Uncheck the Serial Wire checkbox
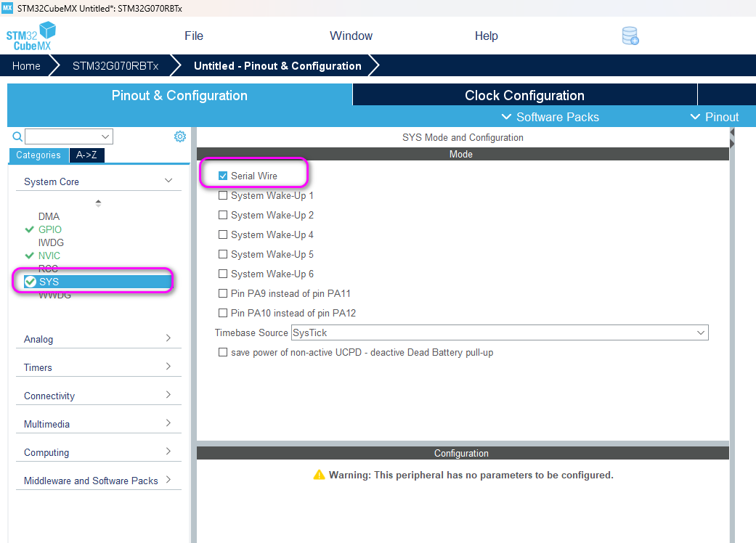756x543 pixels. coord(223,176)
